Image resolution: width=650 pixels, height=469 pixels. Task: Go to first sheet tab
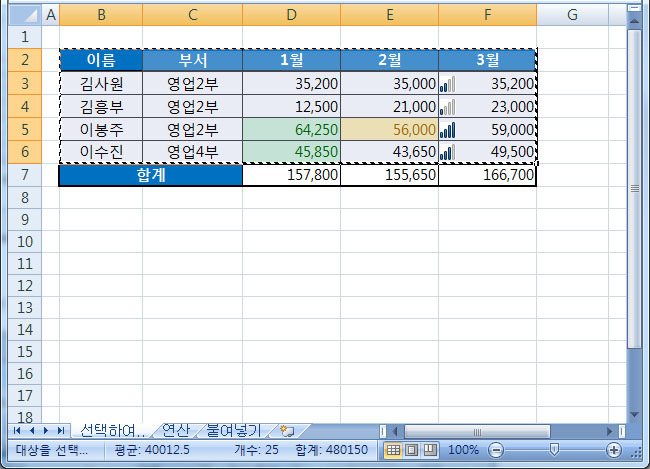point(17,431)
